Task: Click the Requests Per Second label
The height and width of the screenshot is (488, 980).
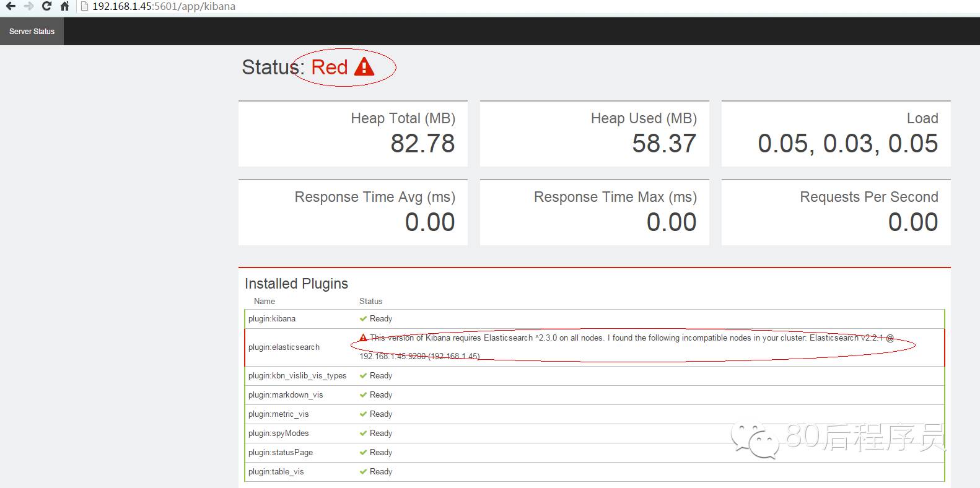Action: point(869,197)
